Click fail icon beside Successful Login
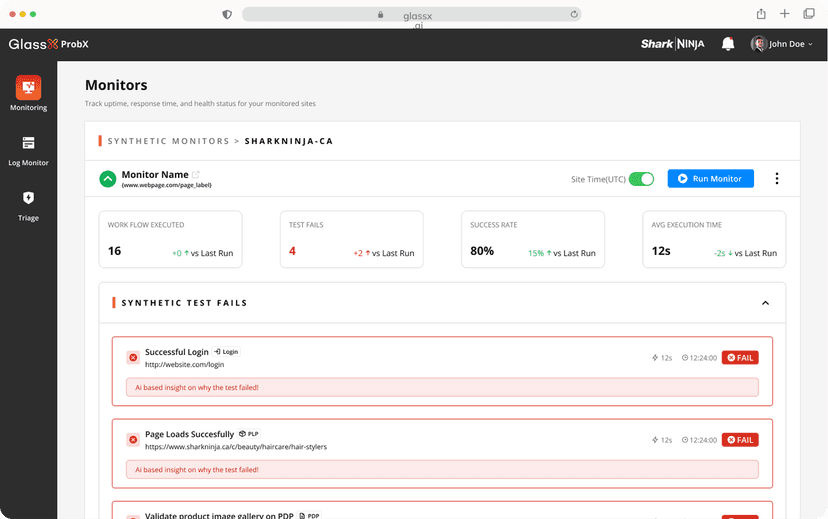The image size is (828, 519). click(133, 357)
